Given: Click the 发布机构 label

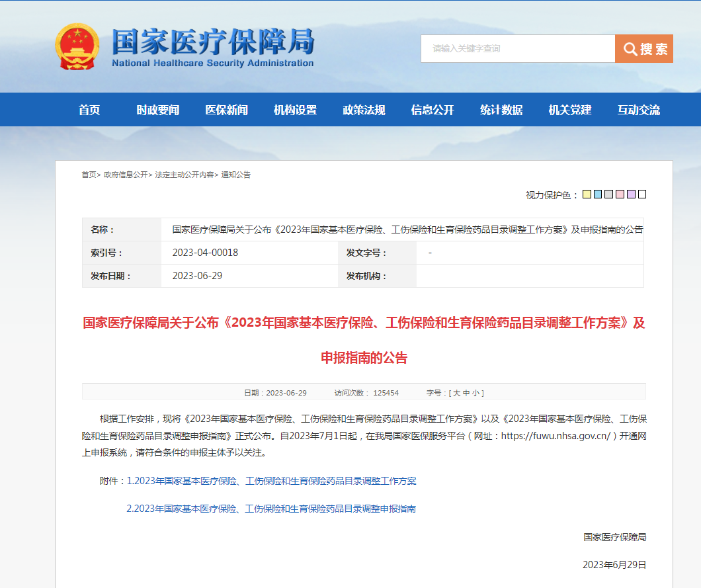Looking at the screenshot, I should pyautogui.click(x=366, y=276).
